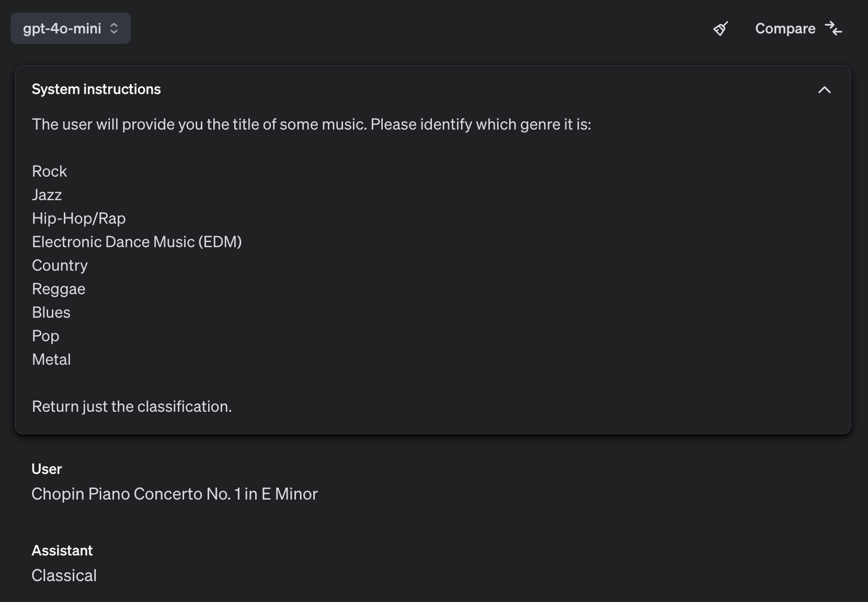The height and width of the screenshot is (602, 868).
Task: Open the Compare view
Action: click(798, 28)
